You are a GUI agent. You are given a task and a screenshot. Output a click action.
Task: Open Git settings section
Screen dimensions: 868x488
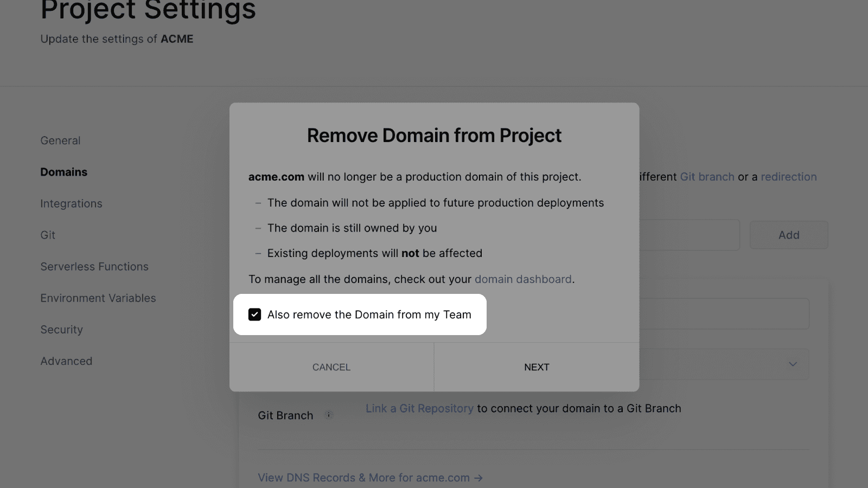tap(48, 235)
